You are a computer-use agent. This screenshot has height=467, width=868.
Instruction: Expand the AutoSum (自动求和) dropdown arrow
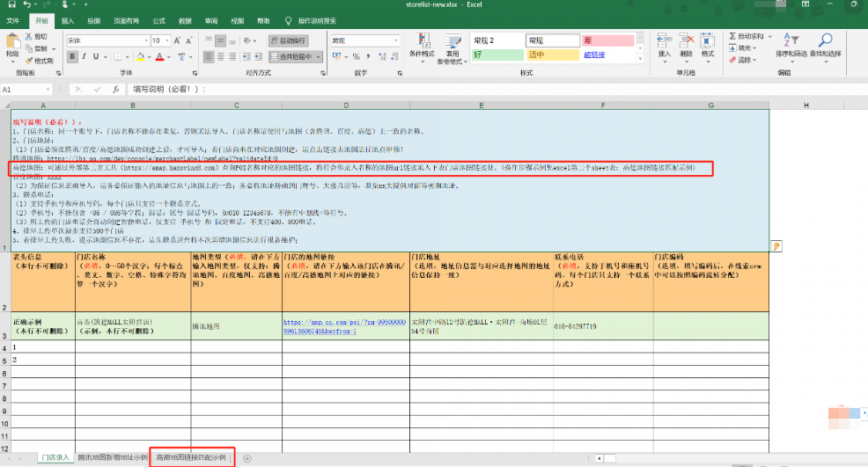pyautogui.click(x=770, y=37)
